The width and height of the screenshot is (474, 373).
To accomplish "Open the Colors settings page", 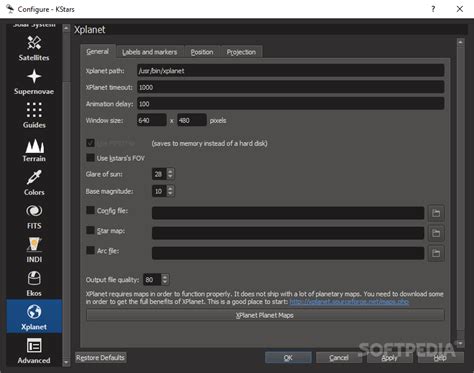I will 34,183.
